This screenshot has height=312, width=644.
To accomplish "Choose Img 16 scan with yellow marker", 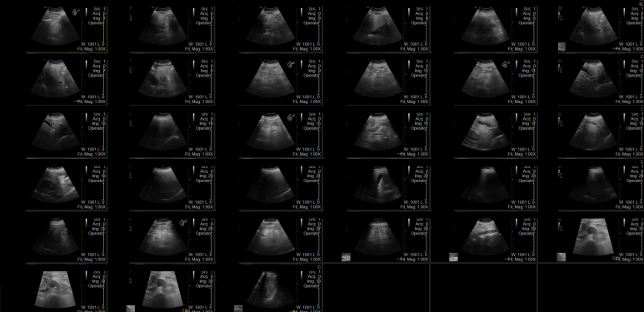I will (x=378, y=131).
